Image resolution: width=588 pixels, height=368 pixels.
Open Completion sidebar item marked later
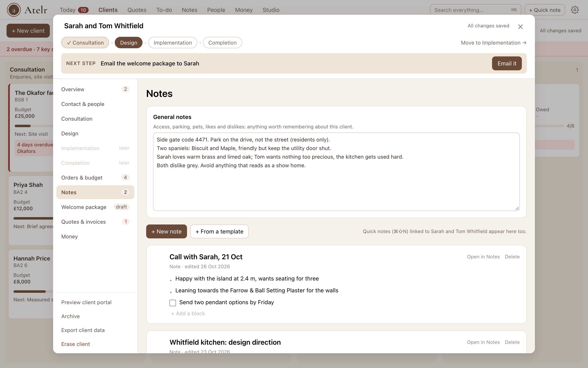tap(95, 163)
